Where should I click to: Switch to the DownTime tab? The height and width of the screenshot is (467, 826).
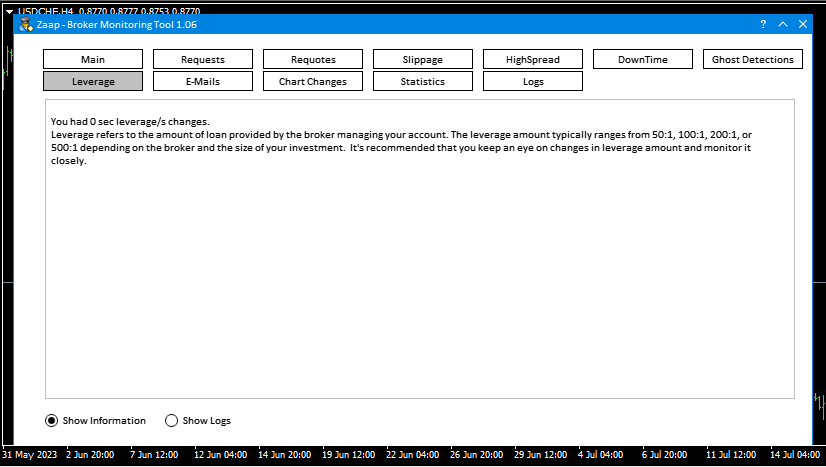[643, 59]
